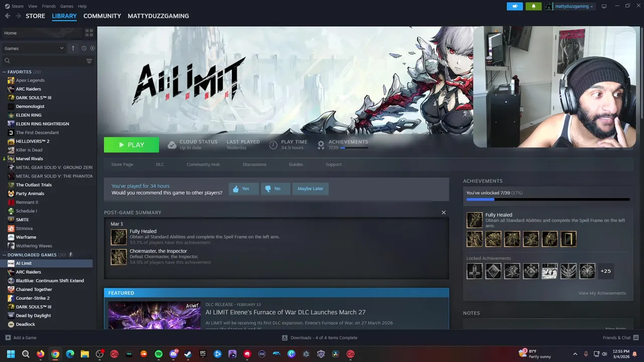This screenshot has width=644, height=362.
Task: Click the Achievements gear icon under the banner
Action: pyautogui.click(x=321, y=145)
